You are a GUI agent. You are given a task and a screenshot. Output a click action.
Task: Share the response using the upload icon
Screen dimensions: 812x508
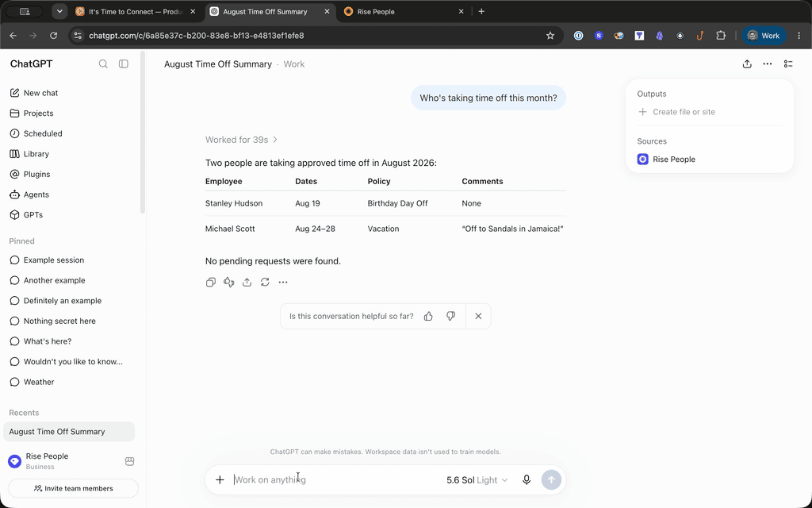tap(247, 282)
